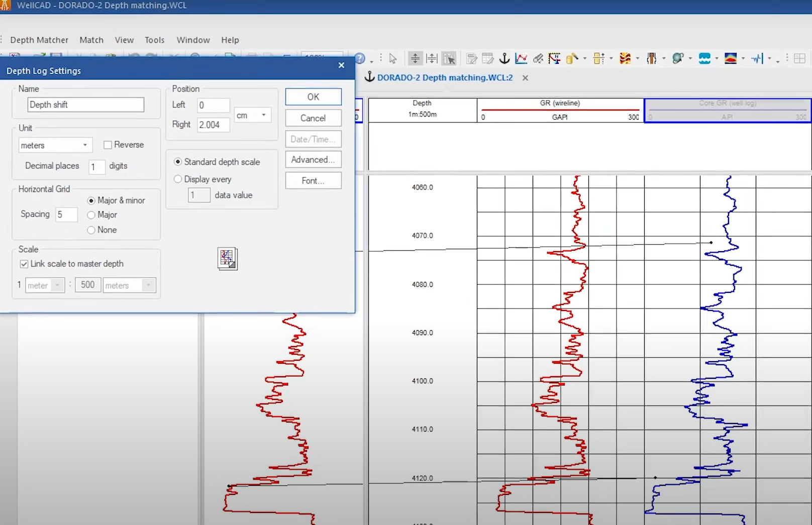The width and height of the screenshot is (812, 525).
Task: Close the Depth Log Settings dialog
Action: (x=342, y=65)
